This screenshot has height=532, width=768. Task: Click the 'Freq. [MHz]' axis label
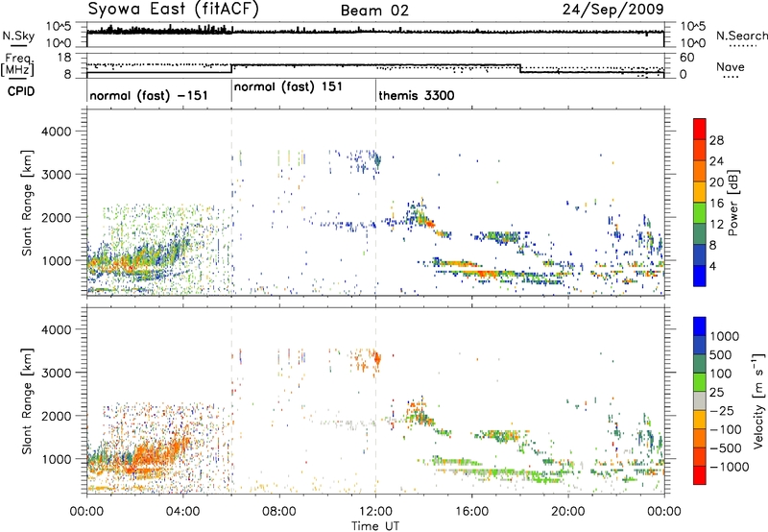[x=18, y=65]
